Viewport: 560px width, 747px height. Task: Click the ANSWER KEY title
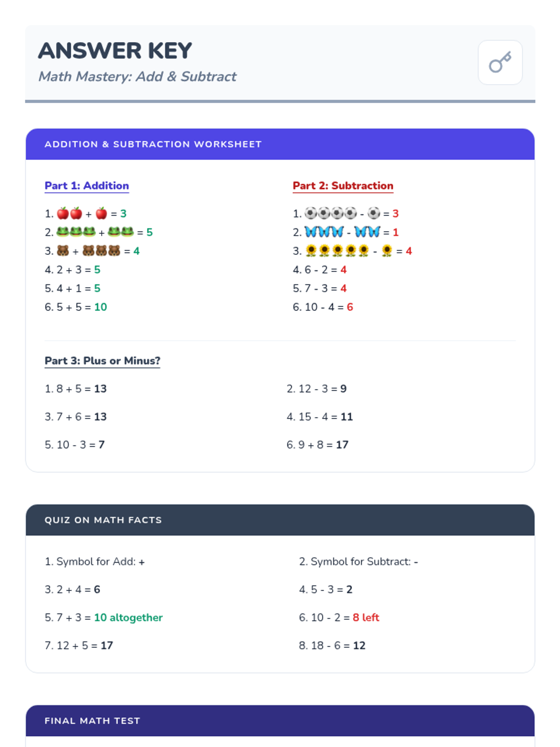click(115, 51)
